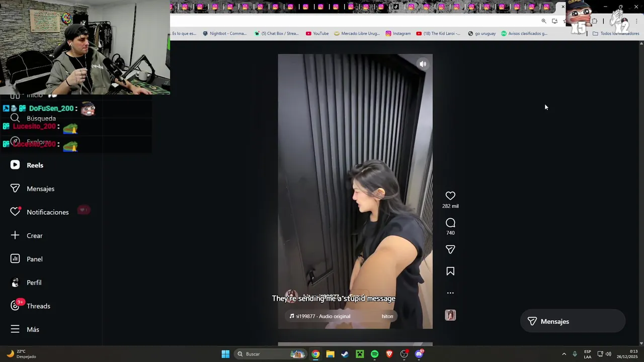Open Brave browser from the taskbar
The width and height of the screenshot is (644, 362).
[389, 354]
